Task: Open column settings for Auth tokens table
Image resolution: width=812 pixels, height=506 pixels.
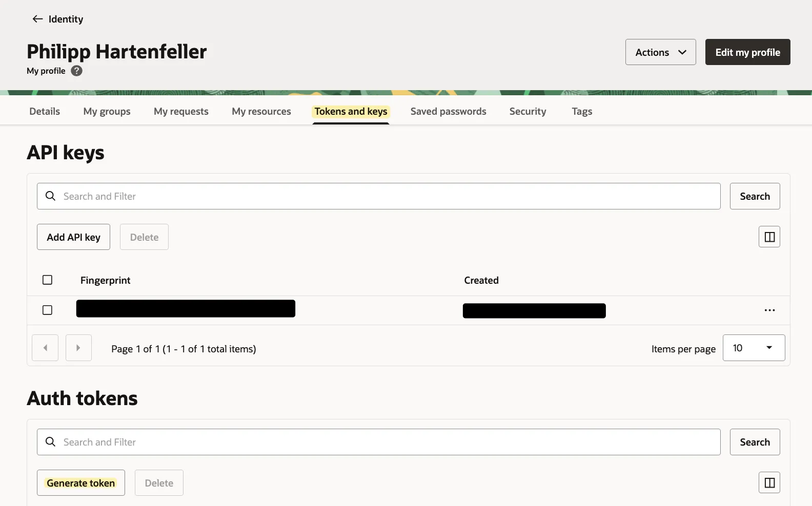Action: click(x=769, y=482)
